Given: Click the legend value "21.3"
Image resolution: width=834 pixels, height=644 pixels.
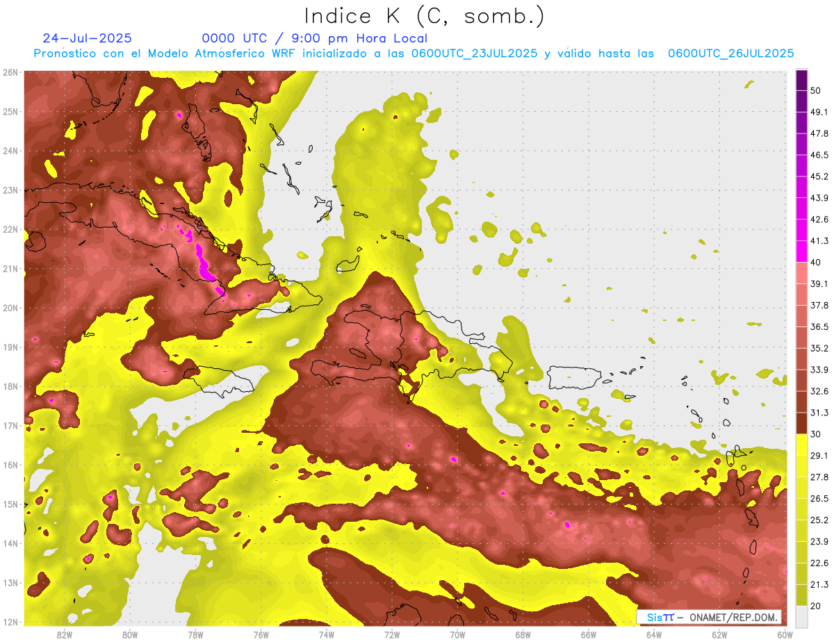Looking at the screenshot, I should [x=819, y=584].
